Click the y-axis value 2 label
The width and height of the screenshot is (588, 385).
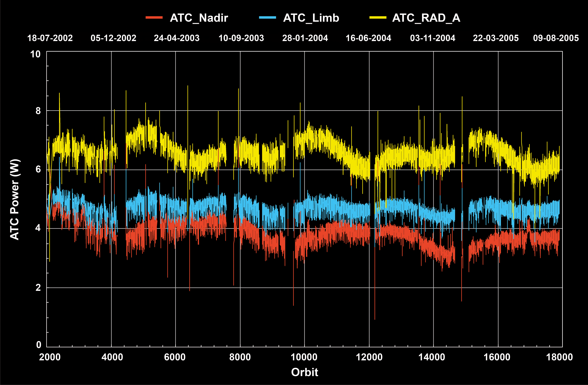coord(38,288)
